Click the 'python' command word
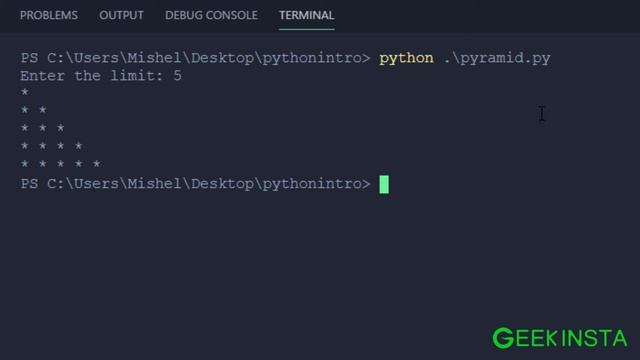 [x=406, y=58]
